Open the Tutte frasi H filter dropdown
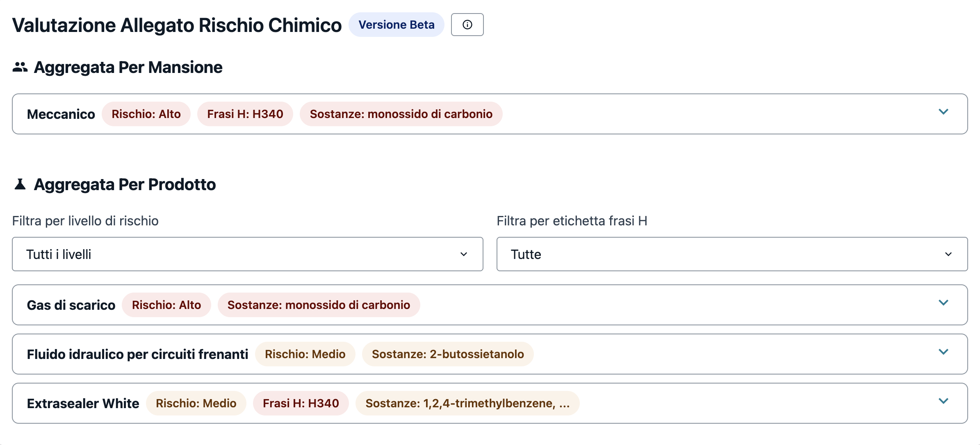This screenshot has width=980, height=445. tap(732, 254)
